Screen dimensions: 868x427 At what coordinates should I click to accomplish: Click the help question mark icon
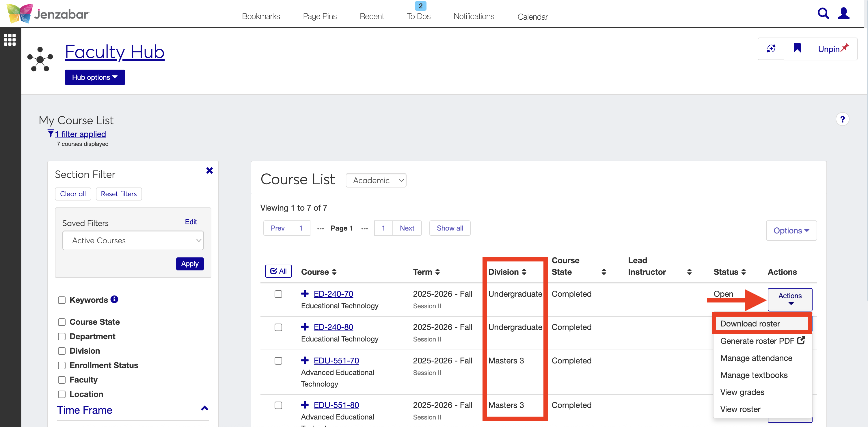click(842, 119)
